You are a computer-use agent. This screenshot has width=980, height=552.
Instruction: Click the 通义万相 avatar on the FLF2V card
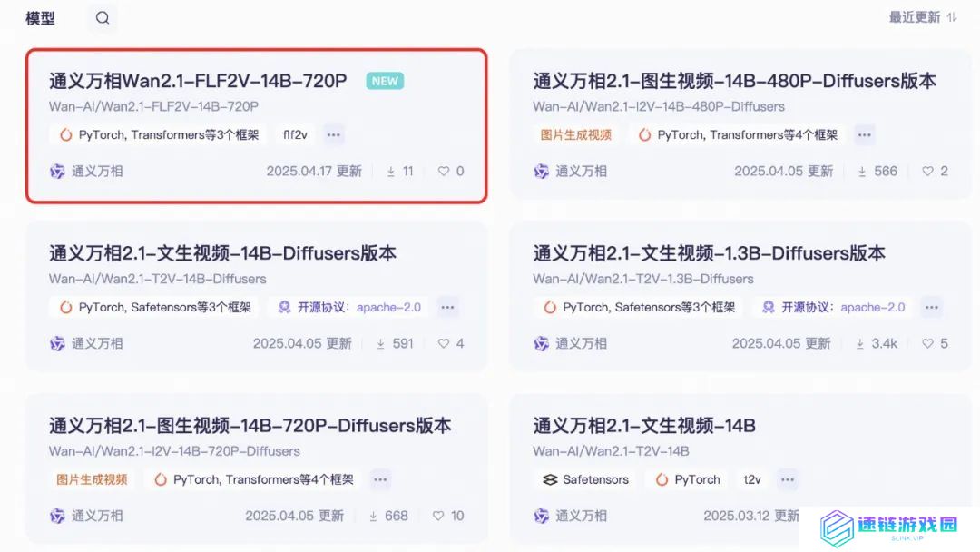57,172
